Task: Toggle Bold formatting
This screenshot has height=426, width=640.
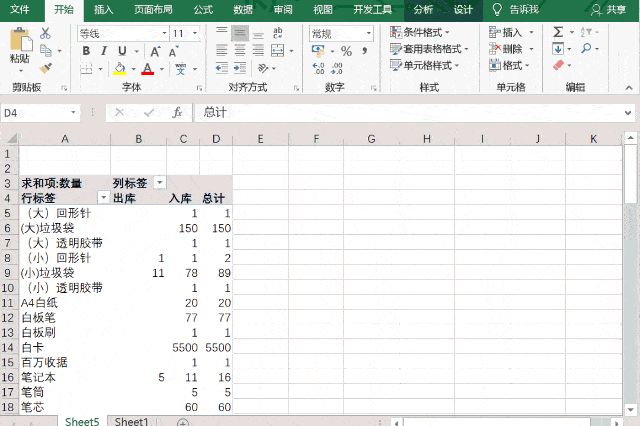Action: point(86,51)
